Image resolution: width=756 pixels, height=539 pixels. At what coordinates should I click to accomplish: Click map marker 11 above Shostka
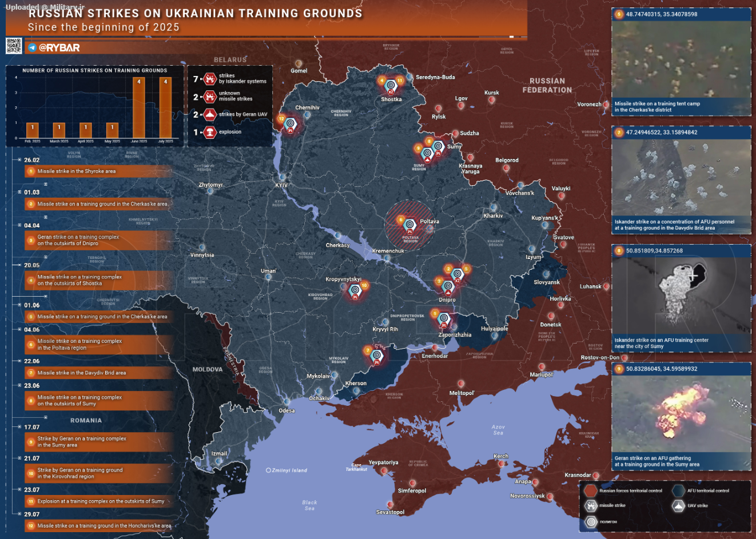(x=400, y=81)
